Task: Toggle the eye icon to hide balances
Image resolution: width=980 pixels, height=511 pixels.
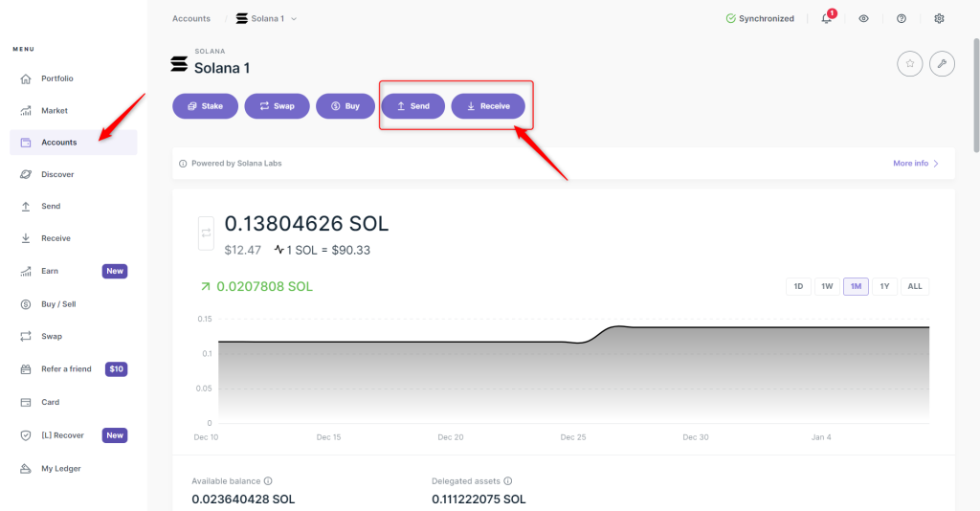Action: pos(863,18)
